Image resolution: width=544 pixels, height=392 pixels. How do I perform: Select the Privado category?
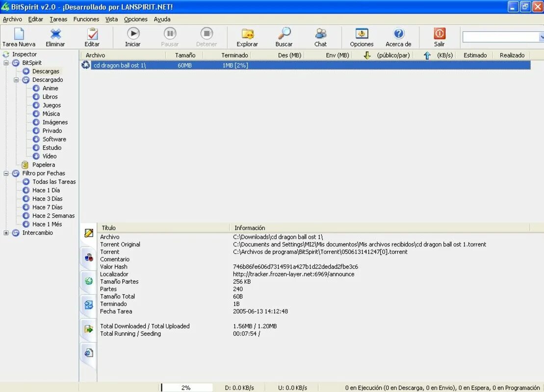[52, 131]
